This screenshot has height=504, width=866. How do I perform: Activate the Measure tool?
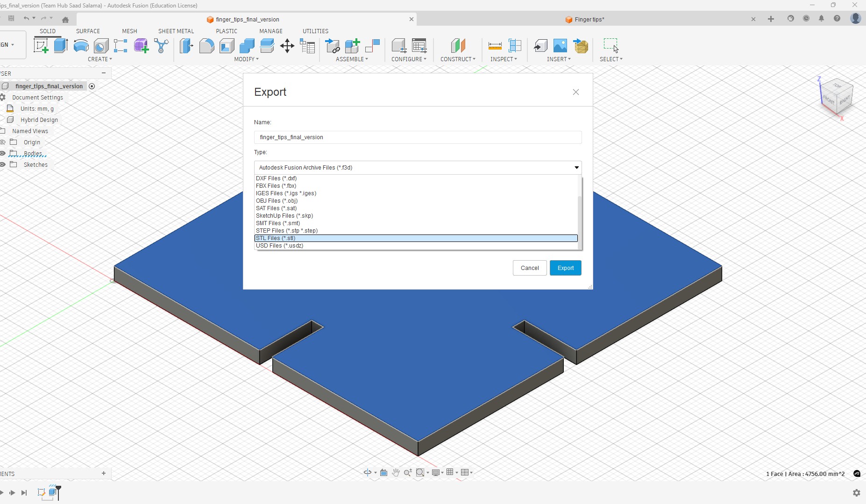pos(495,46)
